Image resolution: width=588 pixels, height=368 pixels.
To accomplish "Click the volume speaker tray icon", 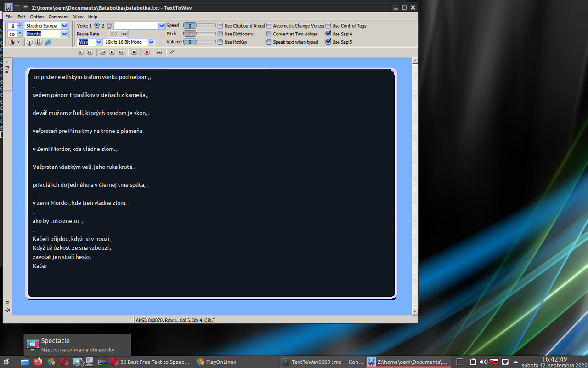I will coord(484,362).
